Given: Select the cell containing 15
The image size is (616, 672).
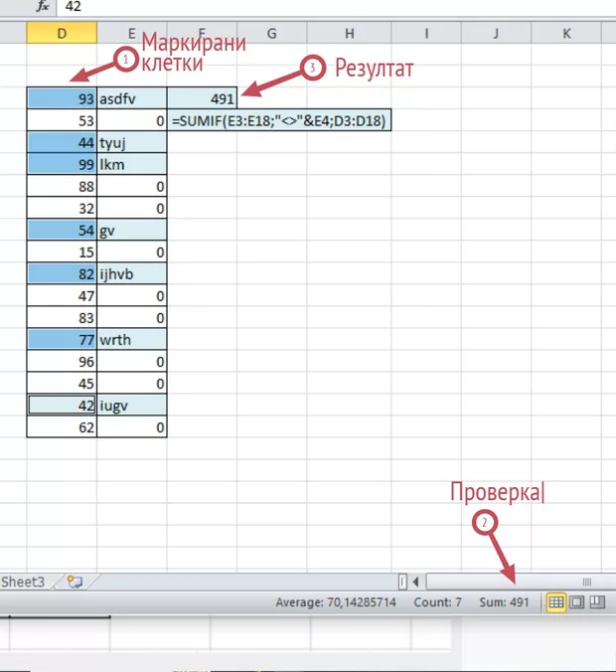Looking at the screenshot, I should point(62,252).
